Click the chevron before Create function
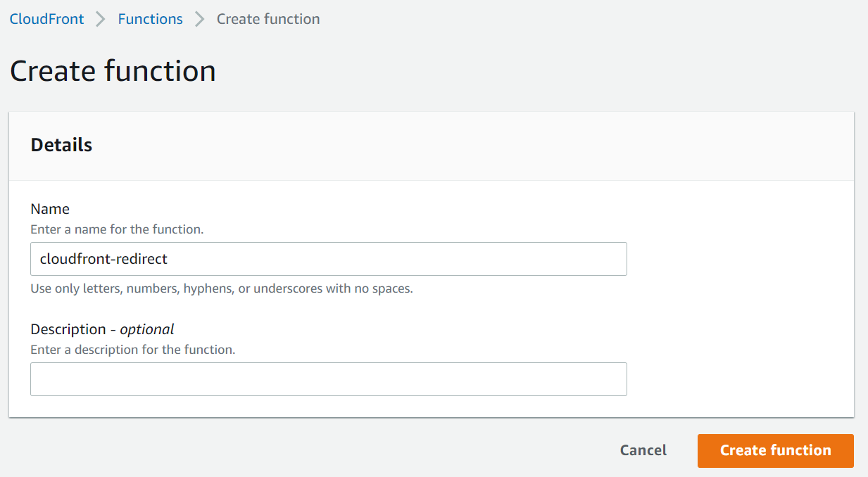The image size is (868, 477). coord(201,19)
